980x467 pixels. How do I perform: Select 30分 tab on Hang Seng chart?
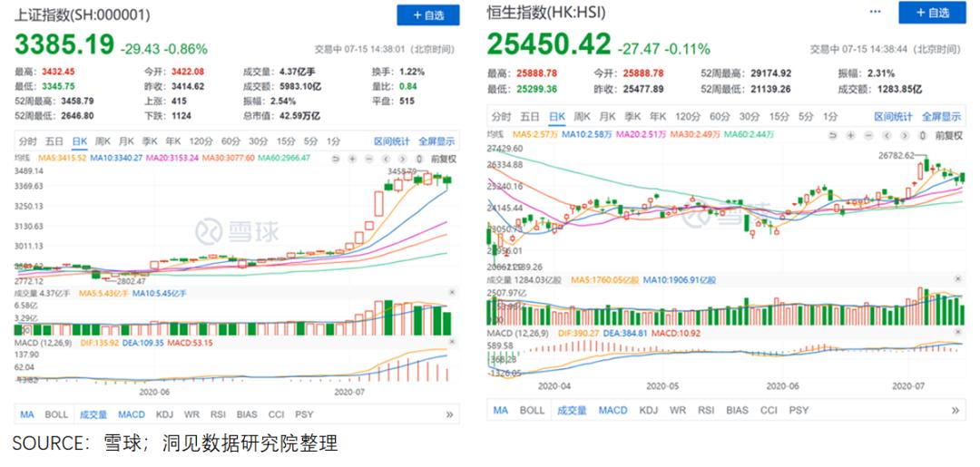(x=750, y=116)
